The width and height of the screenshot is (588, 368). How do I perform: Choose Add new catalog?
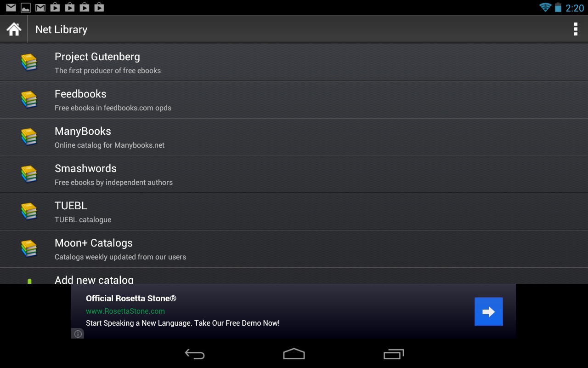coord(294,276)
